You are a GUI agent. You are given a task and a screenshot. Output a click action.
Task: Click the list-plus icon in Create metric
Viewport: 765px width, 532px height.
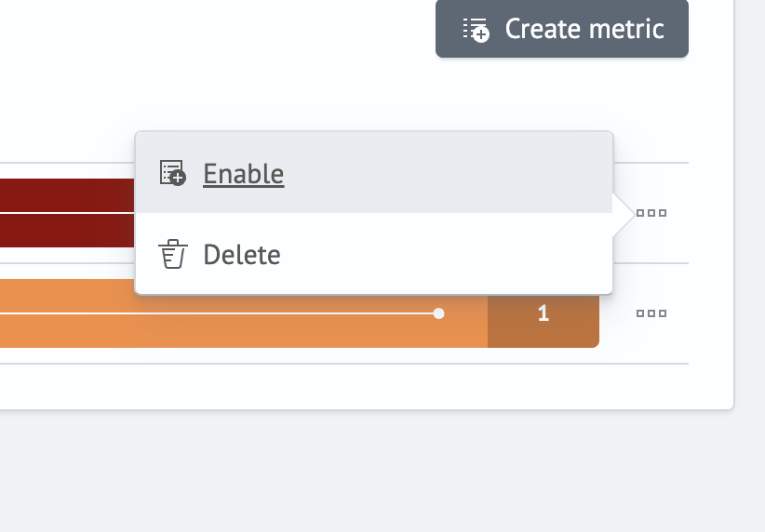pos(476,31)
